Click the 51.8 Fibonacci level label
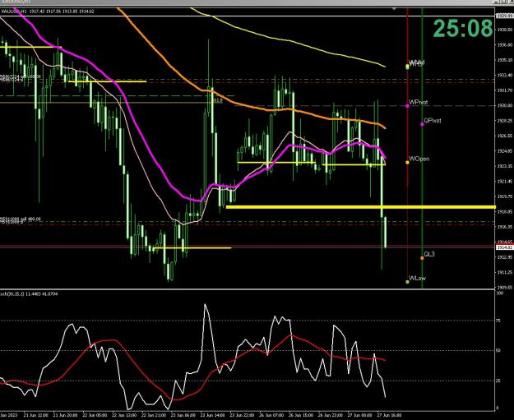 pyautogui.click(x=218, y=100)
